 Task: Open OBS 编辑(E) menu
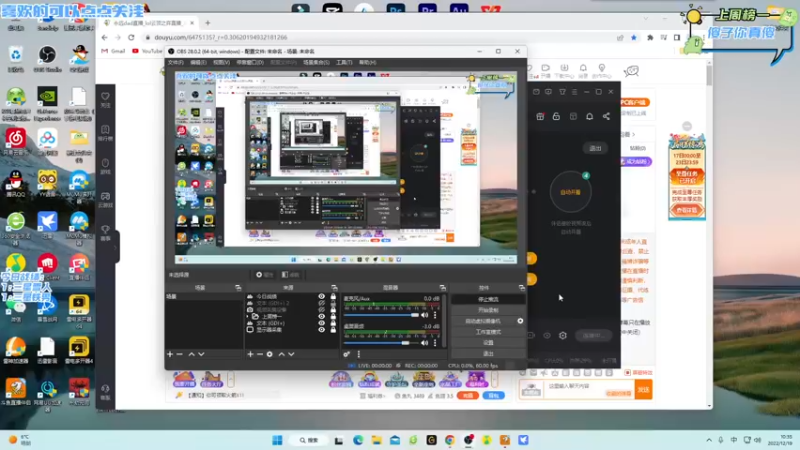tap(198, 62)
